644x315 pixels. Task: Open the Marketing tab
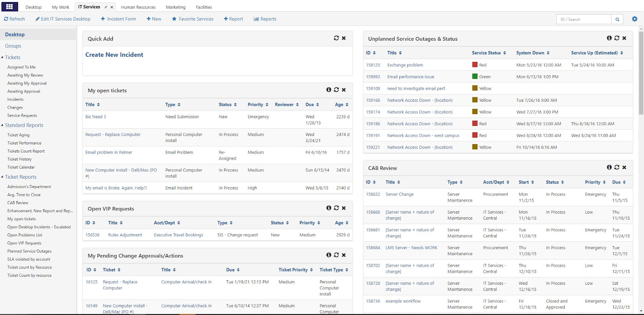[175, 7]
